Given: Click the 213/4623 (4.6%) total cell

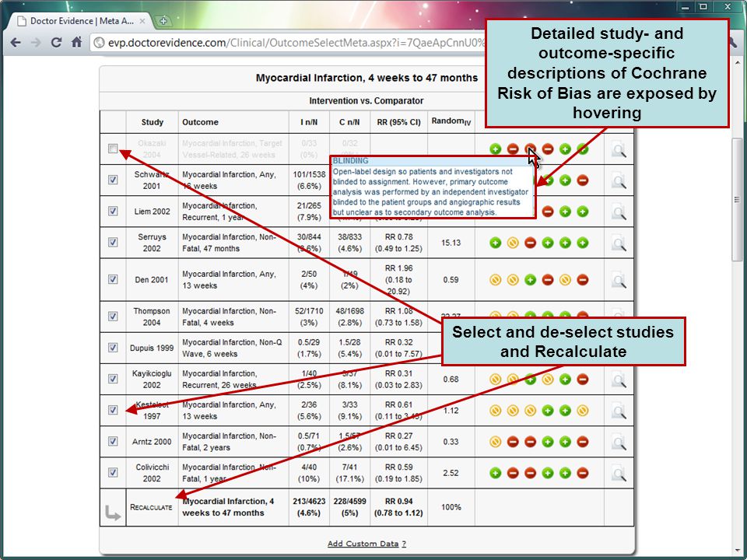Looking at the screenshot, I should pos(309,507).
